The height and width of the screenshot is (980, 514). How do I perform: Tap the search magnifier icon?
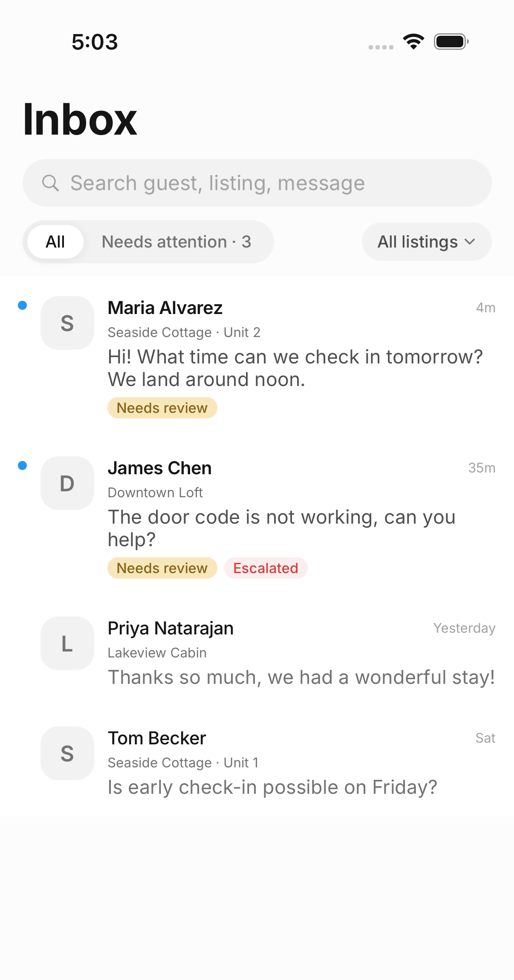point(50,183)
